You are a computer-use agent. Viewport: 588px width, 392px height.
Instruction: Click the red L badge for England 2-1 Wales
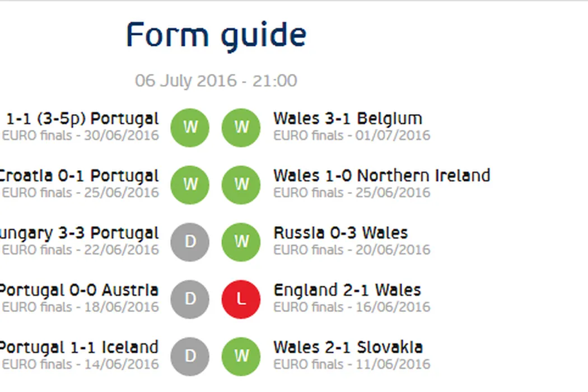[241, 299]
